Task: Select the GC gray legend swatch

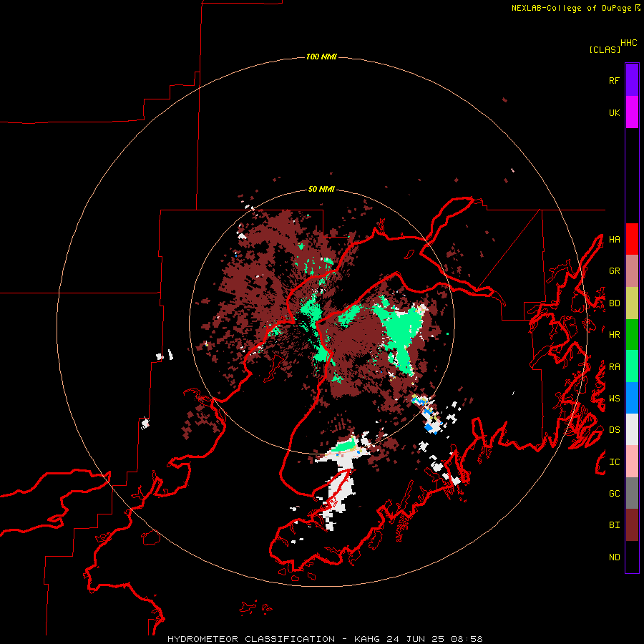Action: (x=632, y=493)
